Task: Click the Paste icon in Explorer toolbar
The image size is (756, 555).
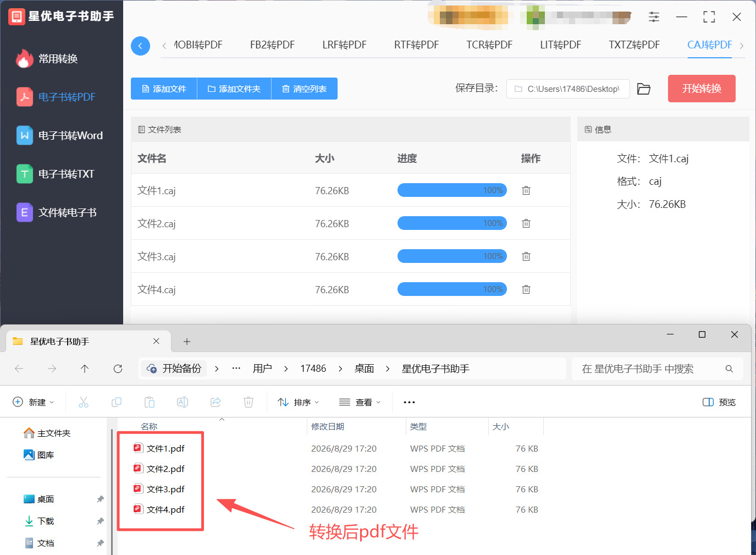Action: tap(150, 402)
